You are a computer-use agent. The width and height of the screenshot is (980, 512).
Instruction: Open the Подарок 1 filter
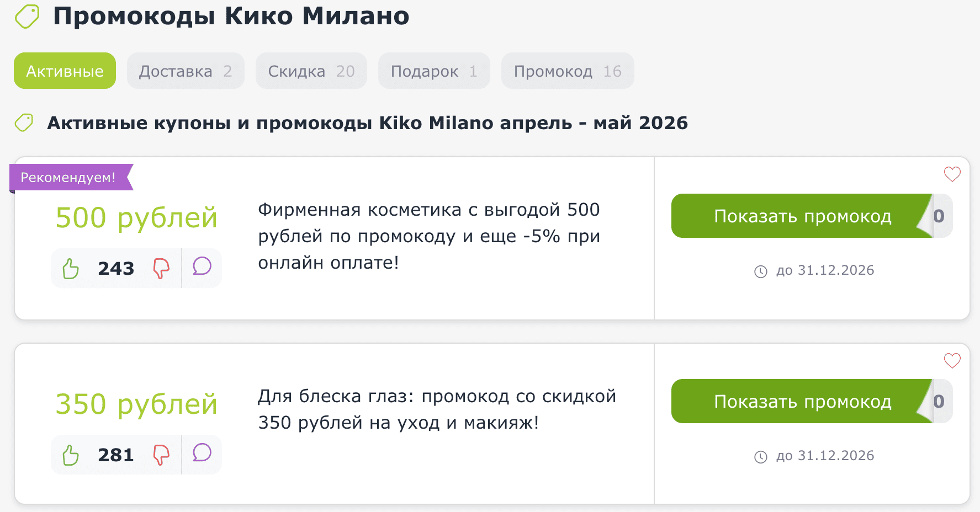coord(434,71)
